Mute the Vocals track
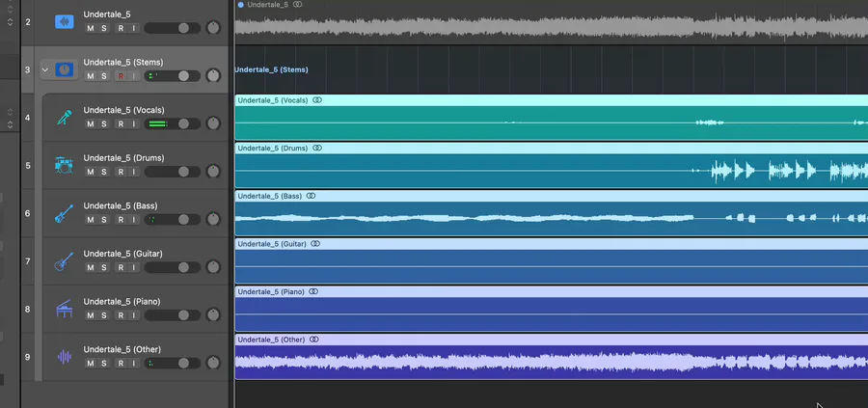This screenshot has height=408, width=868. (91, 124)
